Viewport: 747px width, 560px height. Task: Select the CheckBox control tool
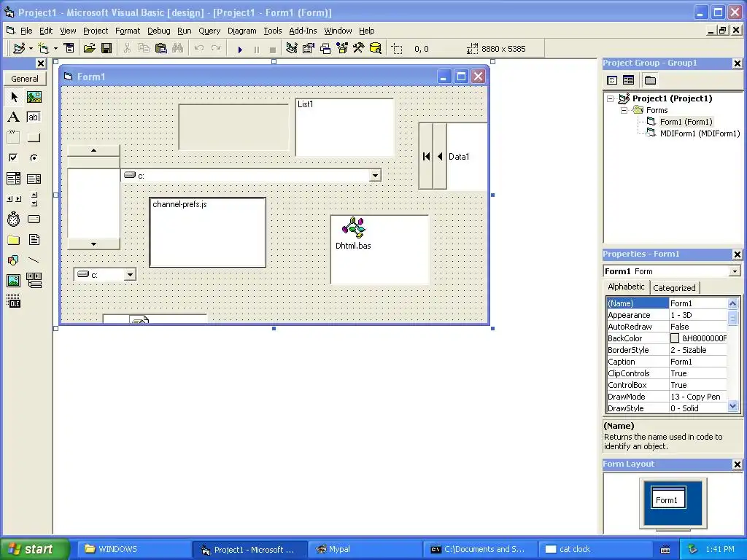coord(14,157)
